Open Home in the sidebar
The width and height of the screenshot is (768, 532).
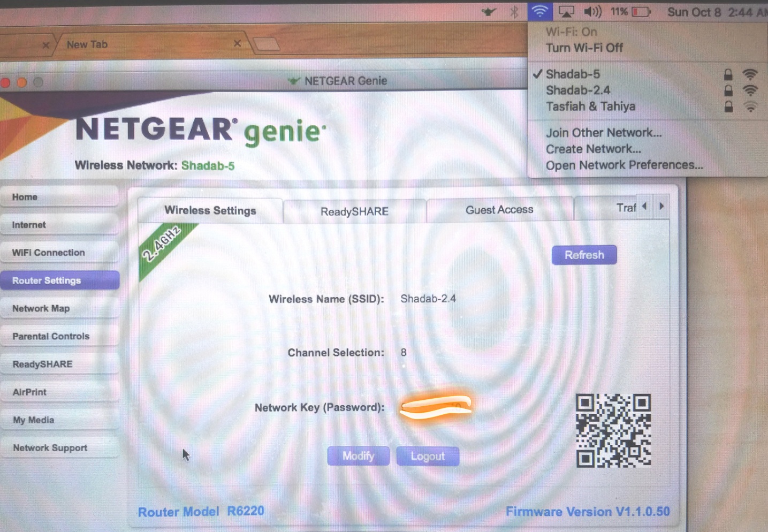point(59,197)
